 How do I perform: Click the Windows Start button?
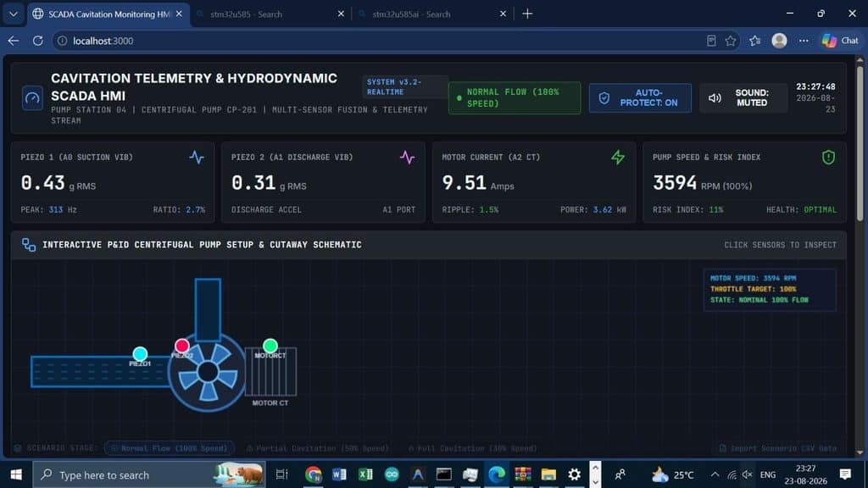click(x=16, y=474)
